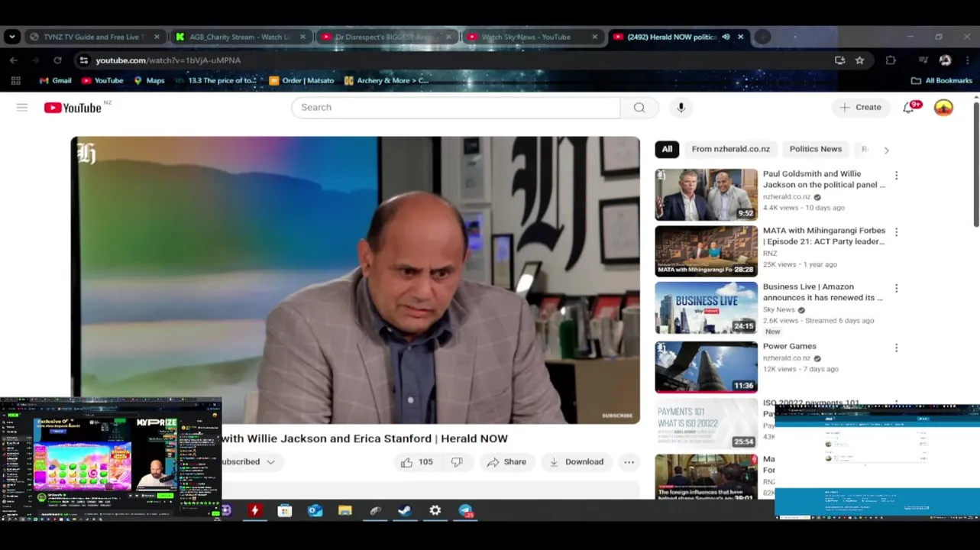Open options for Paul Goldsmith video
980x550 pixels.
(896, 176)
